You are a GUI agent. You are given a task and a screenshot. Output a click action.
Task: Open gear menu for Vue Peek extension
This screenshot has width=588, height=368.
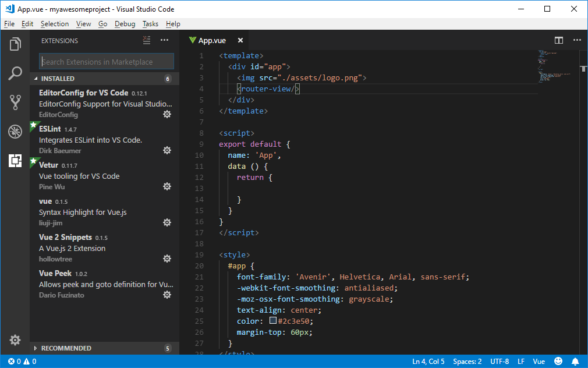click(x=167, y=295)
